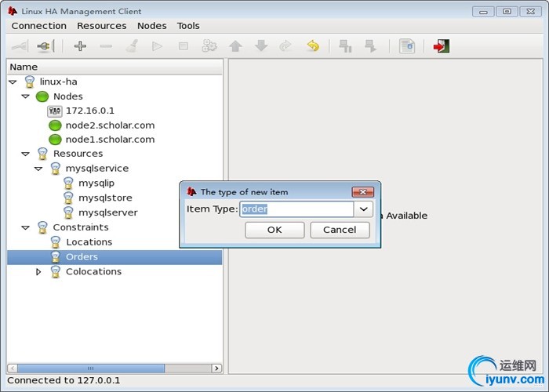Screen dimensions: 549x392
Task: Select node2.scholar.com in the tree
Action: coord(110,125)
